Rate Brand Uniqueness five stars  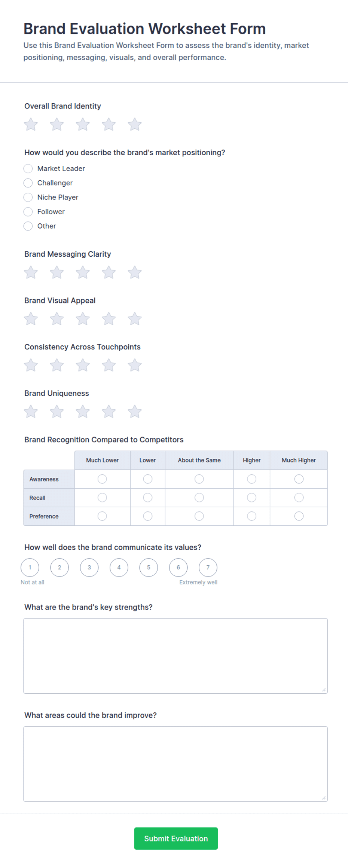point(135,412)
